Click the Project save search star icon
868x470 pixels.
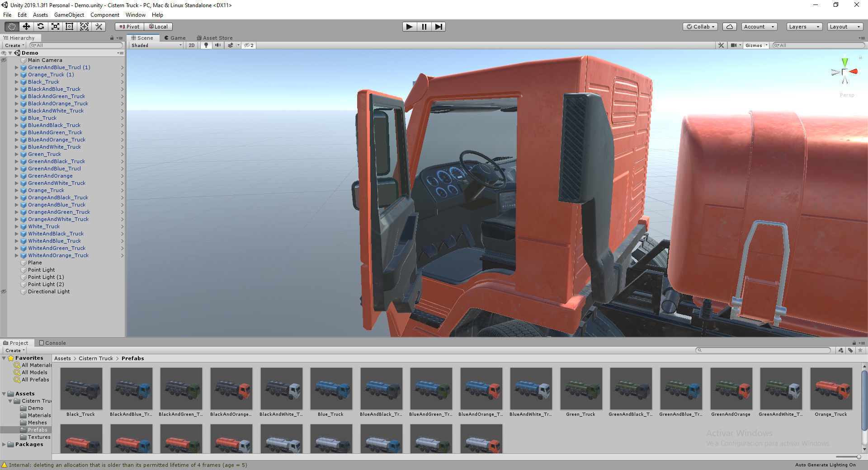(860, 350)
